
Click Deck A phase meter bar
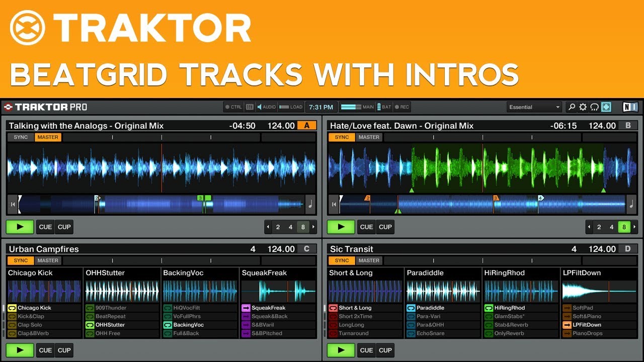coord(161,137)
